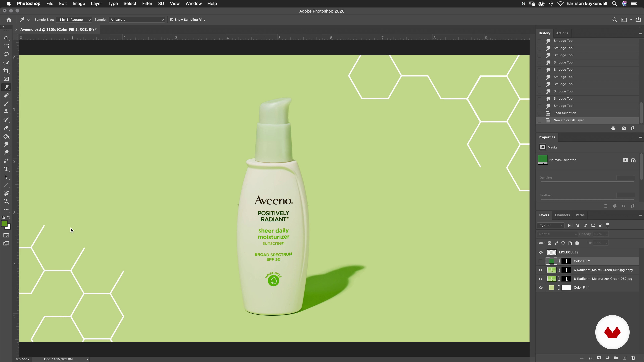The image size is (644, 362).
Task: Toggle lock all for layer
Action: click(x=577, y=243)
